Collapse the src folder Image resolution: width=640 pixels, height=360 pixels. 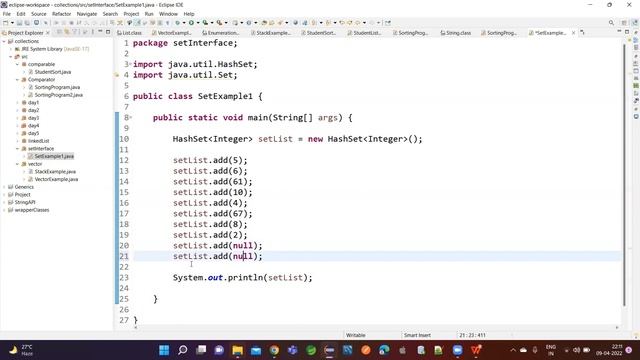(x=11, y=57)
